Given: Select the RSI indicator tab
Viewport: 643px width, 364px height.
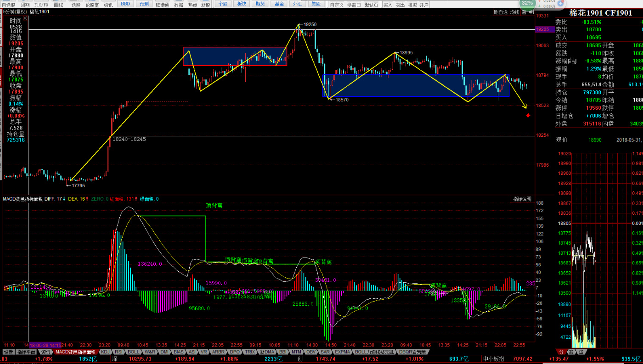Looking at the screenshot, I should point(119,352).
